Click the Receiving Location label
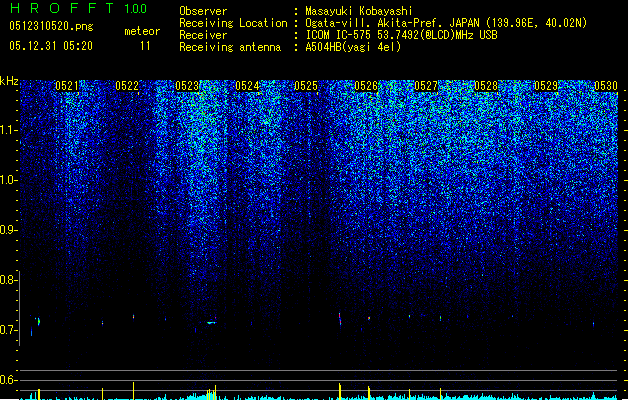 (233, 23)
